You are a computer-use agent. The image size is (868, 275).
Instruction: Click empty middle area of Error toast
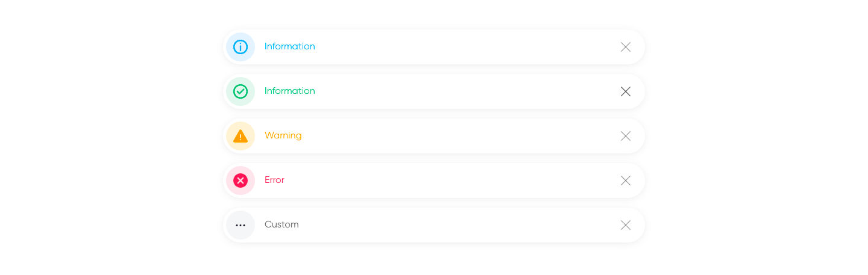458,181
